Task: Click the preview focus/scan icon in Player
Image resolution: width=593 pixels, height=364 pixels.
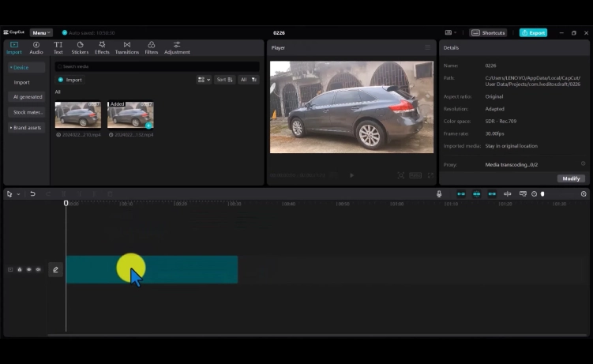Action: point(401,175)
